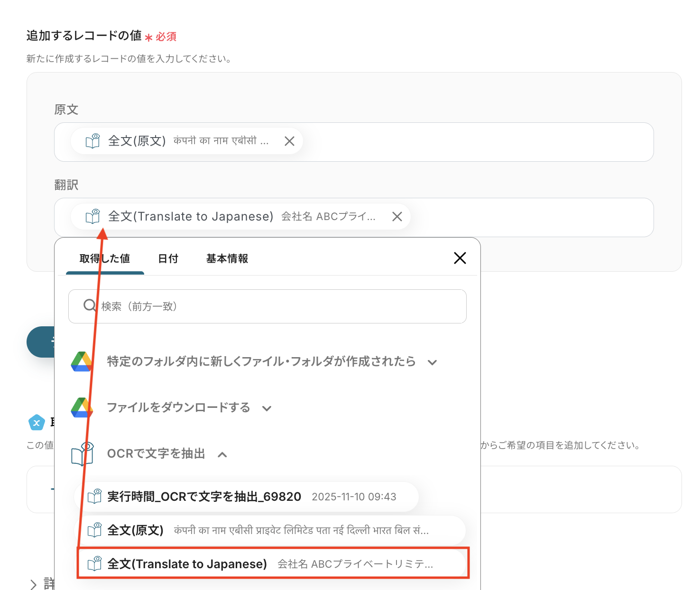Expand the ファイルをダウンロードする section
700x590 pixels.
click(267, 408)
